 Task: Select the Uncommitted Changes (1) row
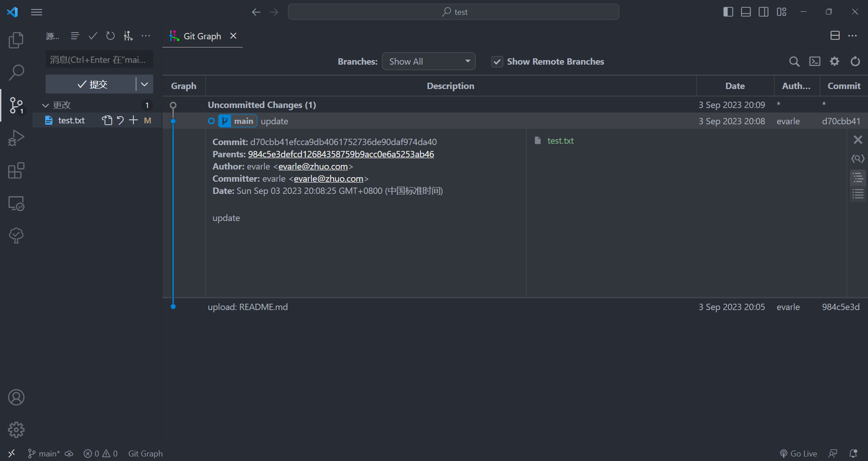coord(515,105)
